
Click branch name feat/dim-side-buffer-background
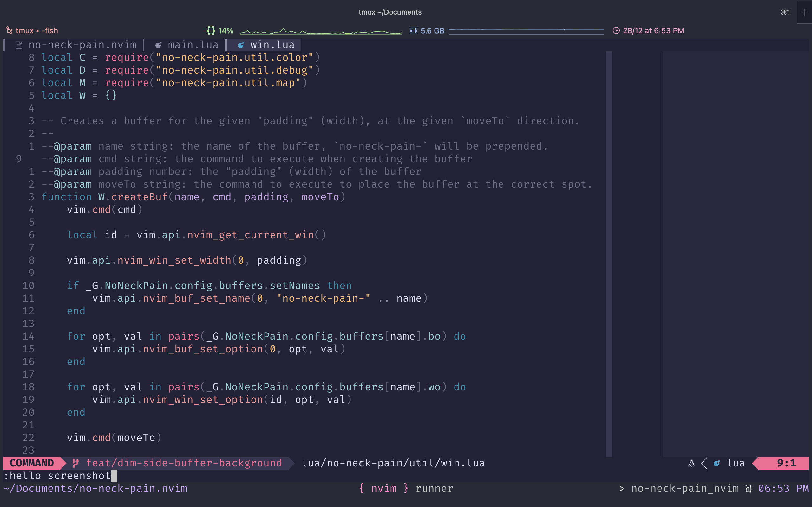click(184, 463)
